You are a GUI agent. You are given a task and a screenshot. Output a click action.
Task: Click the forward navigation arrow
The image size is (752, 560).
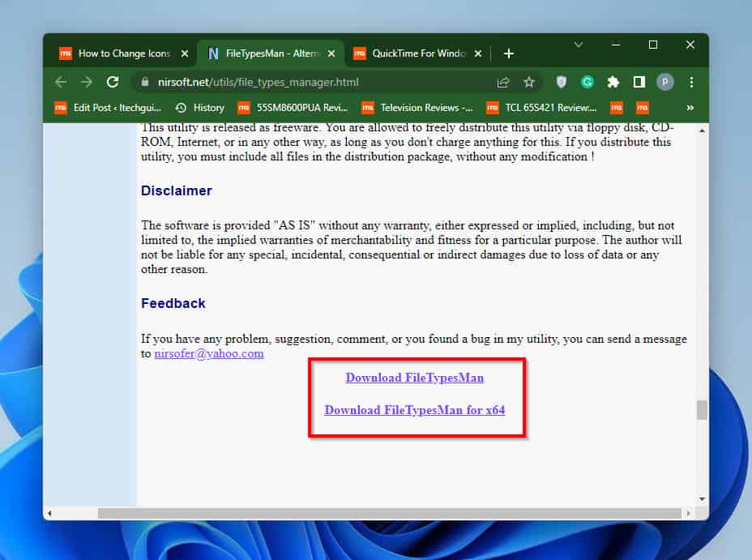point(87,82)
